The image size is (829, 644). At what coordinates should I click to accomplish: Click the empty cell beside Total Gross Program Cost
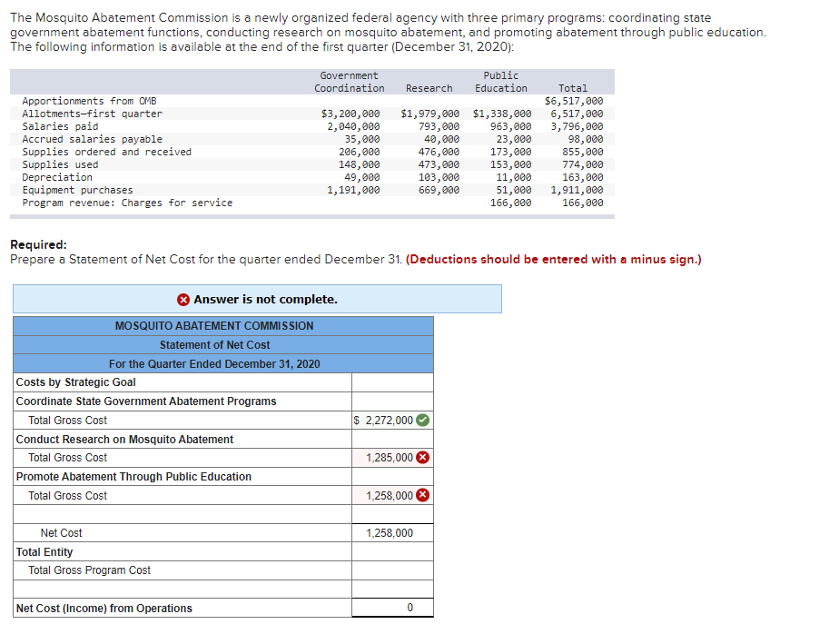pyautogui.click(x=392, y=570)
